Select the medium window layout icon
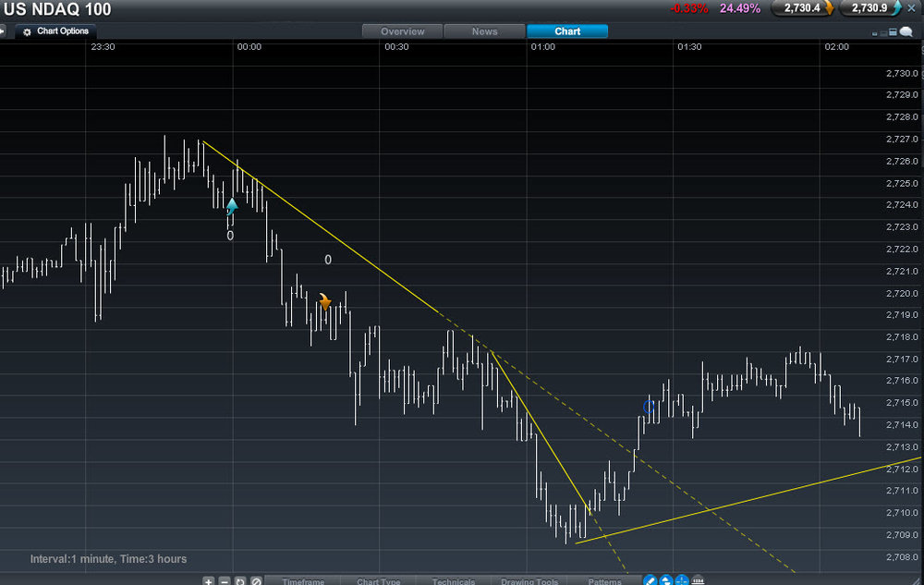Viewport: 924px width, 585px height. (883, 33)
